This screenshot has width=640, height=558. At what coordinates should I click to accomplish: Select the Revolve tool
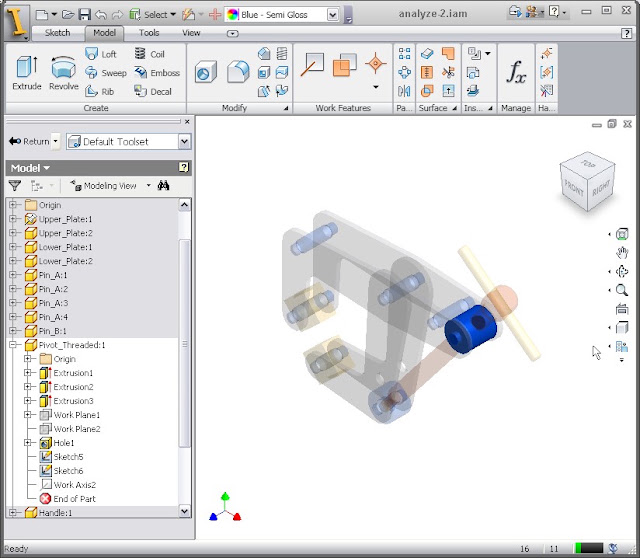(63, 73)
